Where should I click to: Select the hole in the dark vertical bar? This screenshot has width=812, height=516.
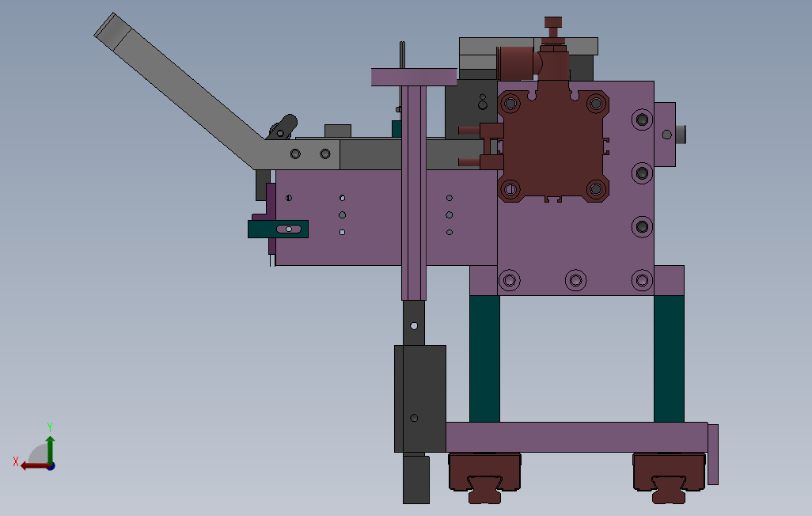(x=414, y=326)
